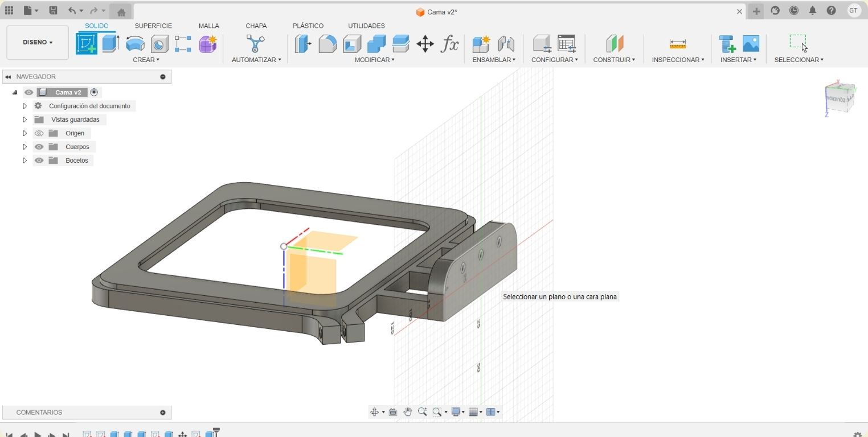The height and width of the screenshot is (437, 868).
Task: Expand the COMENTARIOS panel plus button
Action: 163,413
